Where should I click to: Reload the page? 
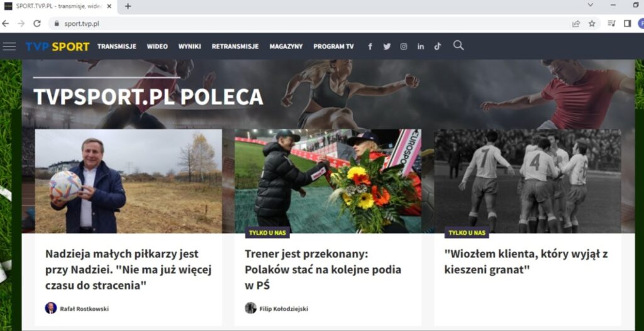37,24
